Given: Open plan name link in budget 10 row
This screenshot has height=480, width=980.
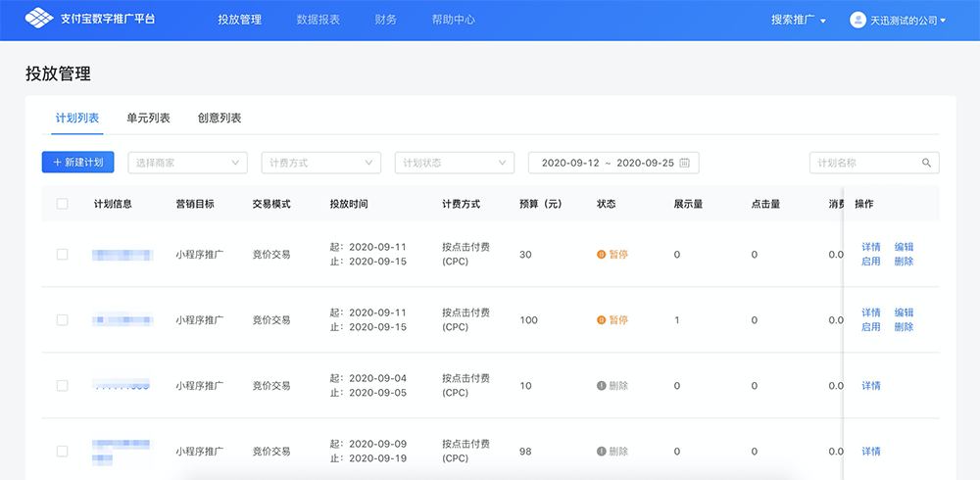Looking at the screenshot, I should coord(122,385).
